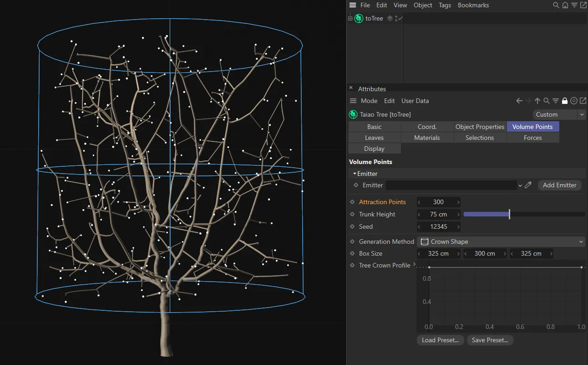This screenshot has width=588, height=365.
Task: Open the Generation Method Crown Shape dropdown
Action: pos(501,242)
